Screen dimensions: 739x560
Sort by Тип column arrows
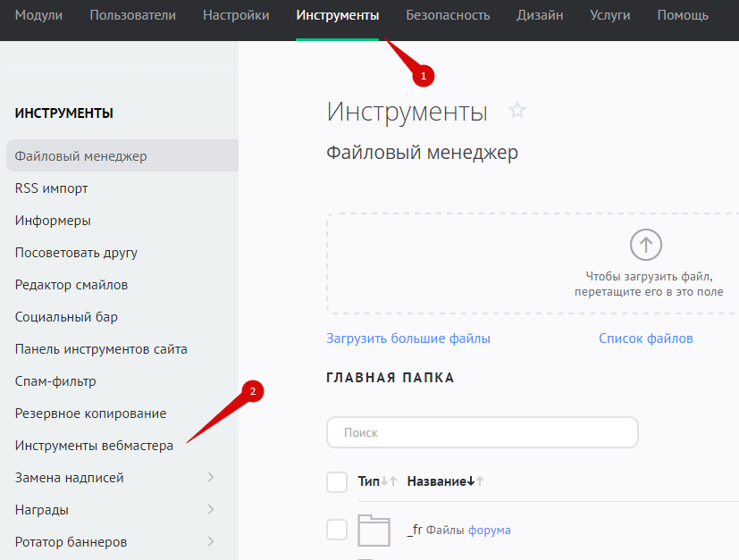pos(388,481)
